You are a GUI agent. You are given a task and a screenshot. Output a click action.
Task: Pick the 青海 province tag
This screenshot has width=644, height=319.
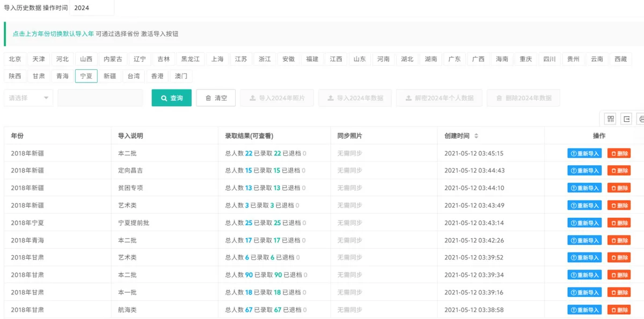[x=62, y=76]
